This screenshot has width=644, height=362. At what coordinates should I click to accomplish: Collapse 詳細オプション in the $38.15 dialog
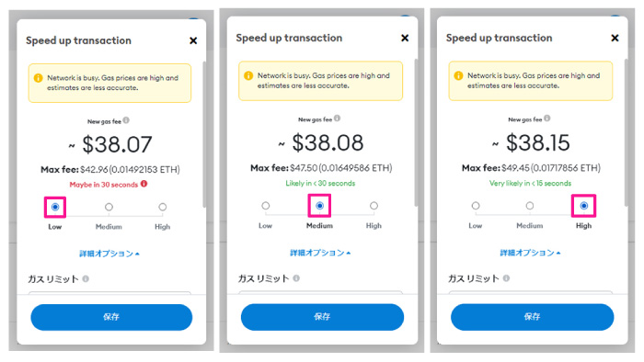[530, 253]
